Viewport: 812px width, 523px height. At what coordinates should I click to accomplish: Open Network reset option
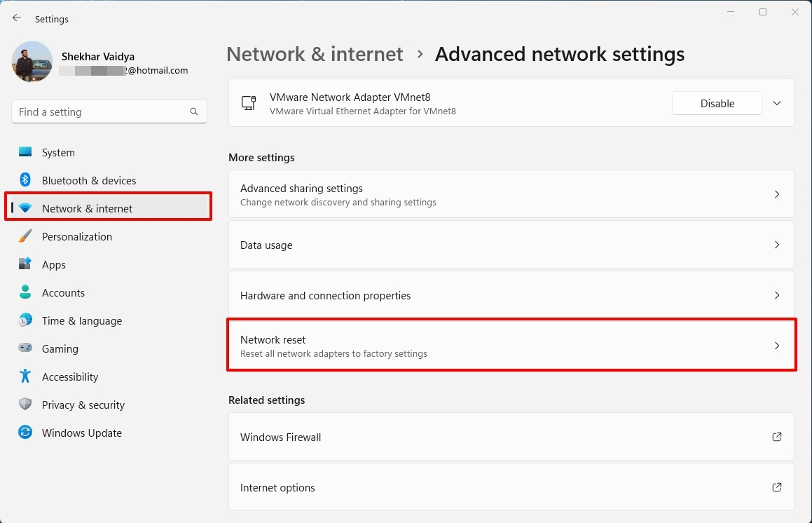[x=511, y=346]
